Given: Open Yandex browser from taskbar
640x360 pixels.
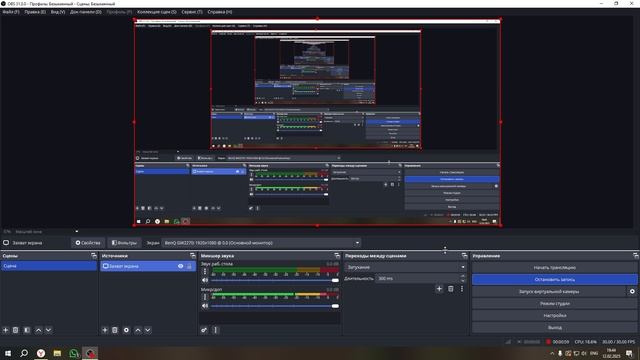Looking at the screenshot, I should click(41, 353).
